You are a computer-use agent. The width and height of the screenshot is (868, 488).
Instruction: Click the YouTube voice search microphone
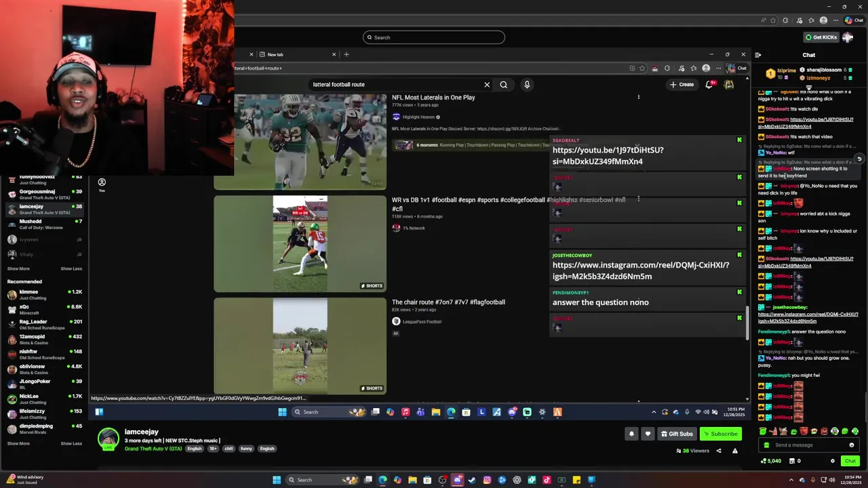[x=527, y=85]
